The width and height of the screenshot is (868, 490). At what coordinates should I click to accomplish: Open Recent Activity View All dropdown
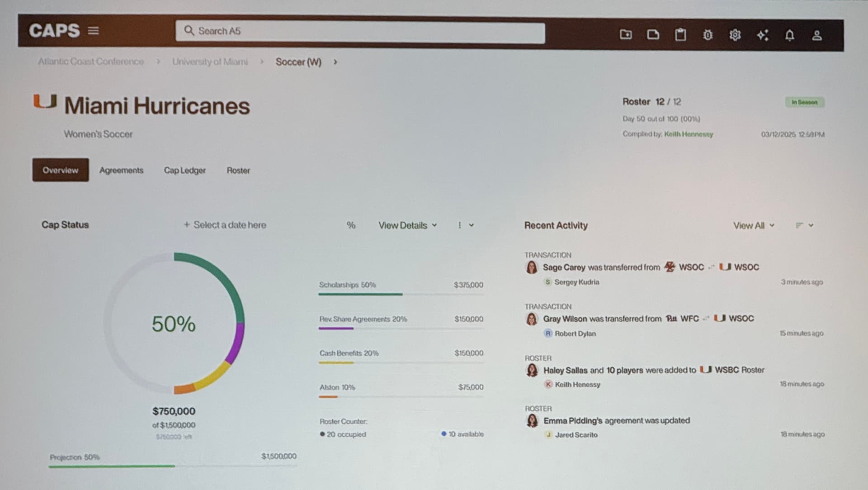pyautogui.click(x=753, y=225)
